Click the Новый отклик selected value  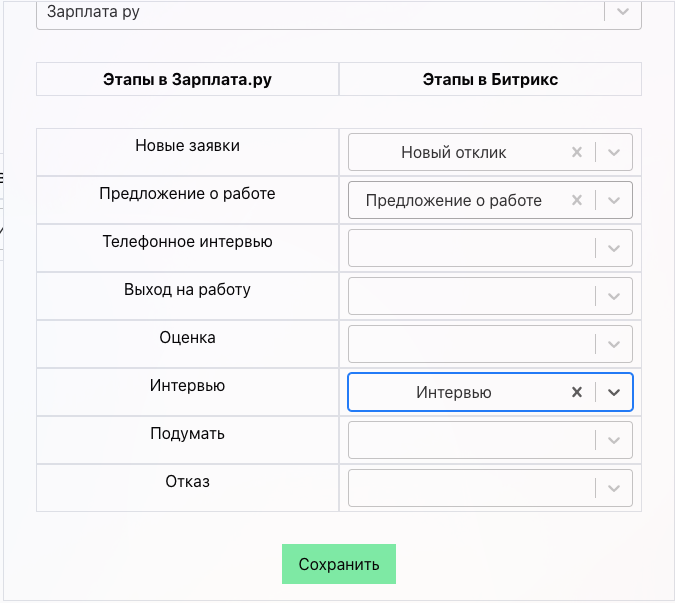[454, 153]
